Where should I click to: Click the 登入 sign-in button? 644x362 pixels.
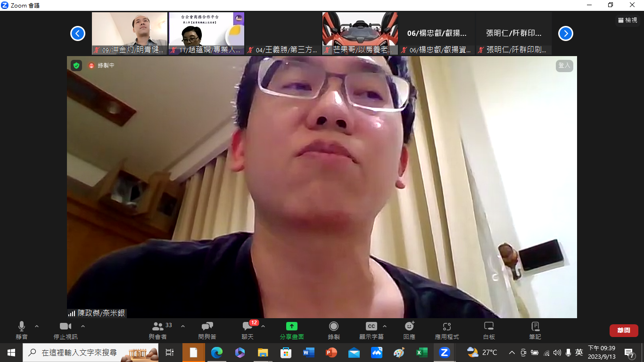click(564, 66)
